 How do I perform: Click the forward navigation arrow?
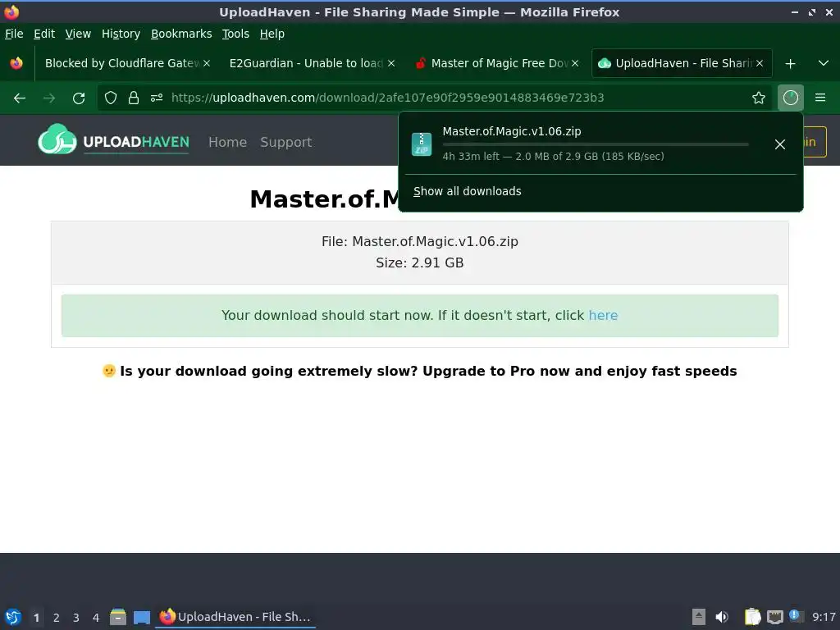[49, 98]
